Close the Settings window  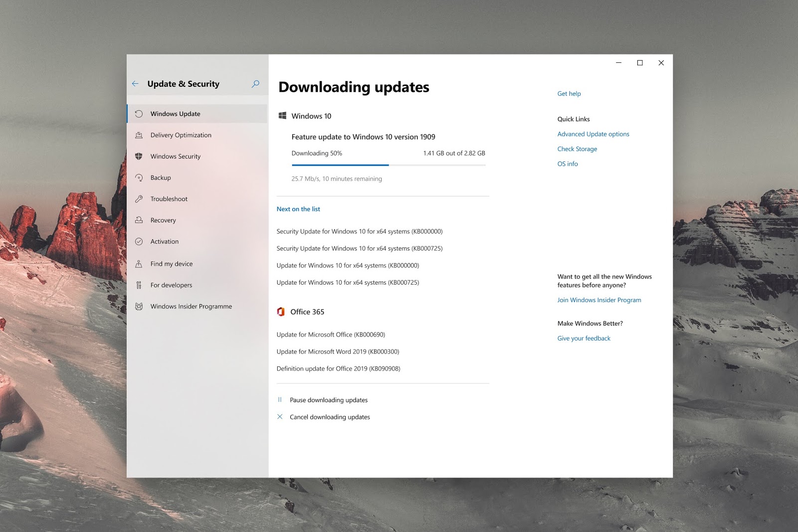point(661,63)
